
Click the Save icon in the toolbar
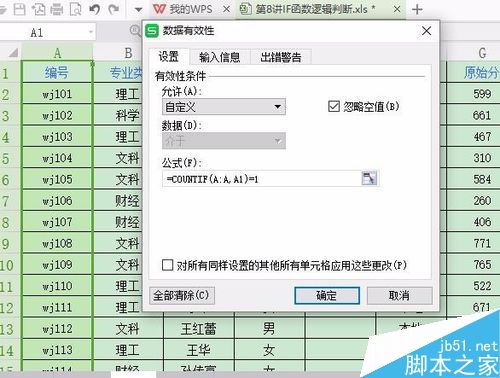[x=19, y=9]
